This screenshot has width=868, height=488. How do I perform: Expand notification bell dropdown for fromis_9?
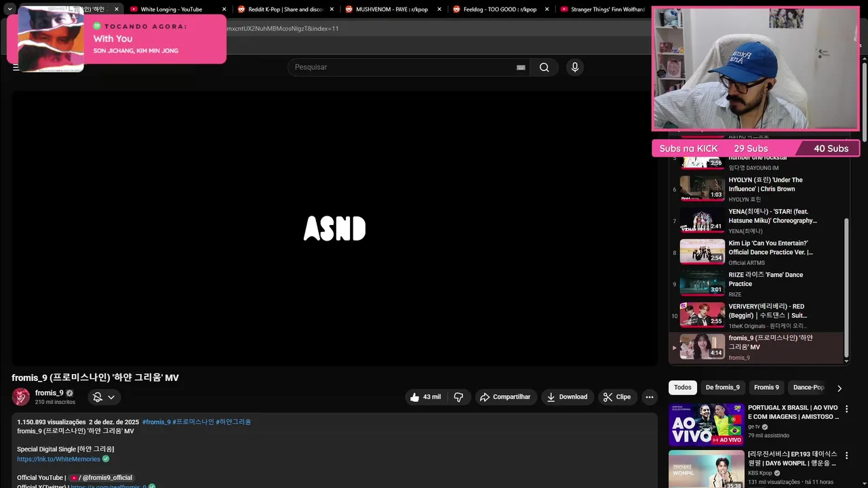point(104,397)
